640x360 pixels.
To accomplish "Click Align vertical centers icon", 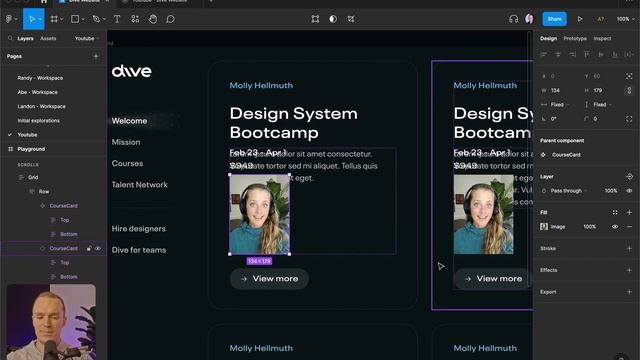I will pyautogui.click(x=601, y=54).
